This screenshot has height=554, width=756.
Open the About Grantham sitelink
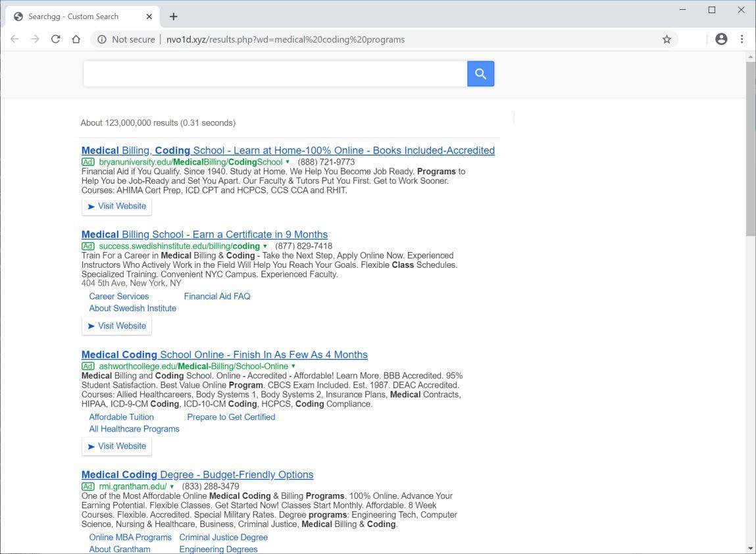(120, 549)
